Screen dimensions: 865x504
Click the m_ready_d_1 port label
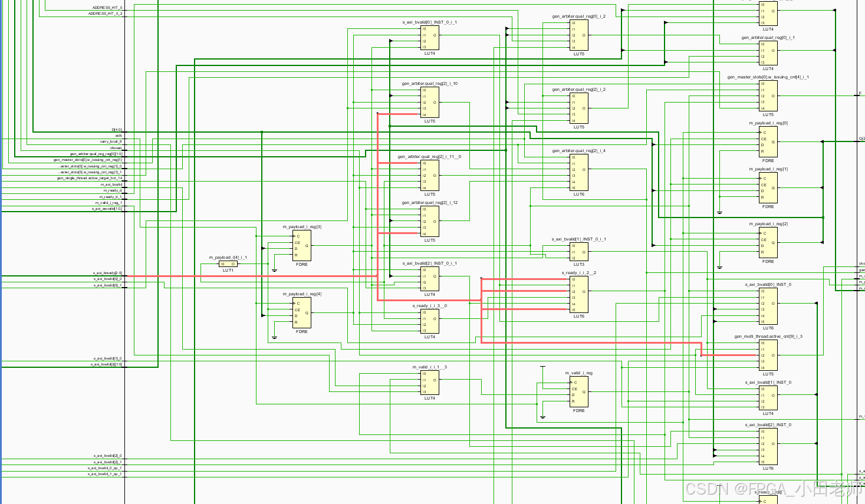click(x=110, y=197)
